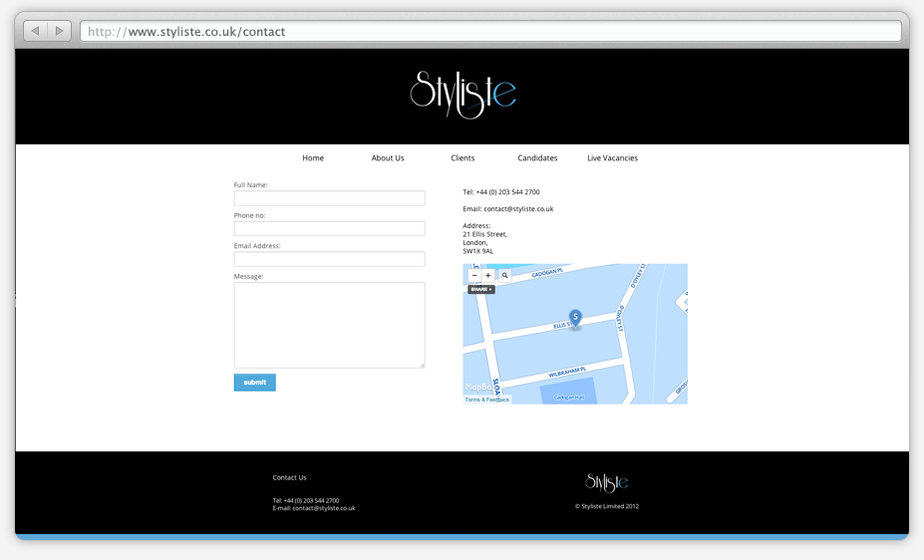Open Live Vacancies from the navigation

pyautogui.click(x=612, y=157)
